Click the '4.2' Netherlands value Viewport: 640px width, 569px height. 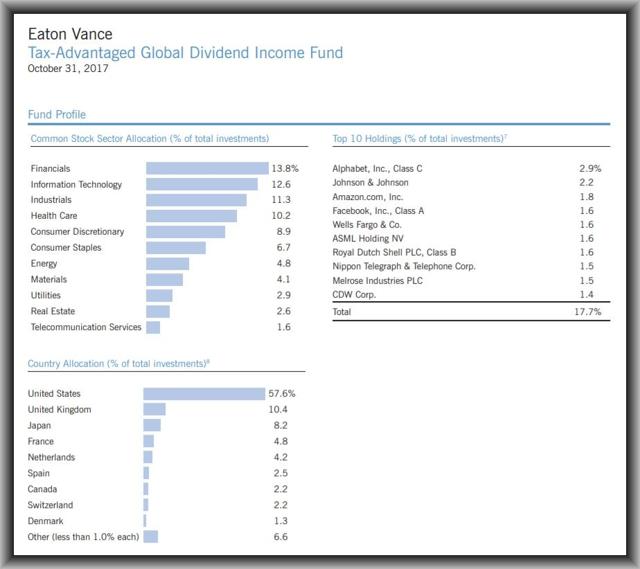(x=280, y=457)
